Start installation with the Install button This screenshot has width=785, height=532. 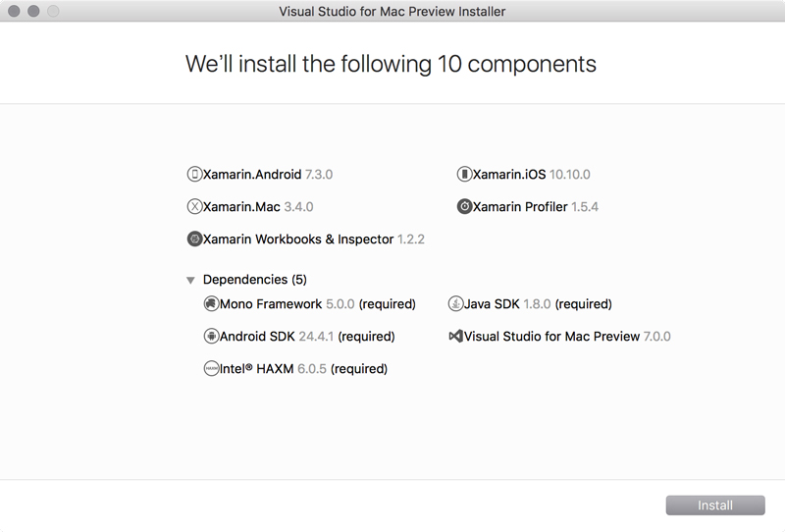pyautogui.click(x=715, y=505)
